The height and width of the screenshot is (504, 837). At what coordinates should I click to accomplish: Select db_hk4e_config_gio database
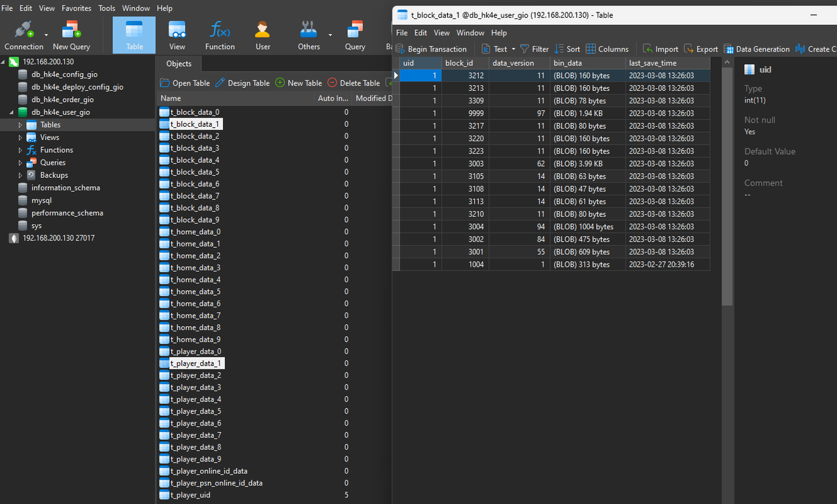tap(64, 75)
